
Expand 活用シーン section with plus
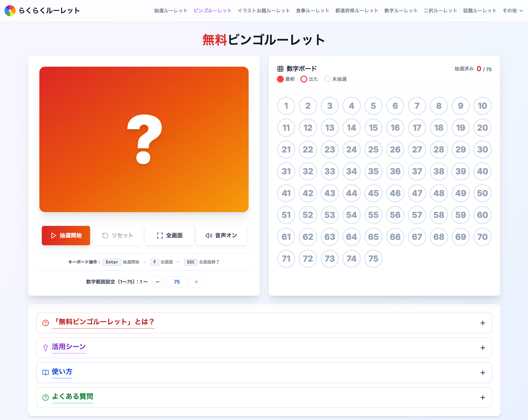pos(482,348)
